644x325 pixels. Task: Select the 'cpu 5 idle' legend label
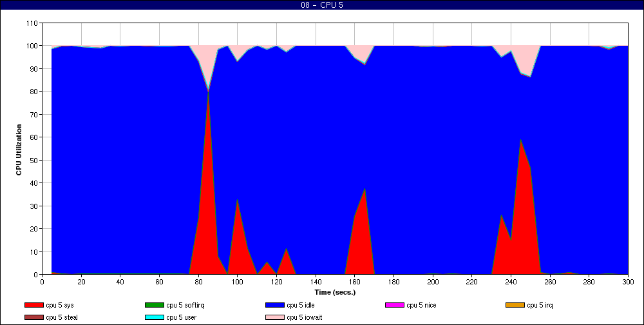[x=301, y=305]
